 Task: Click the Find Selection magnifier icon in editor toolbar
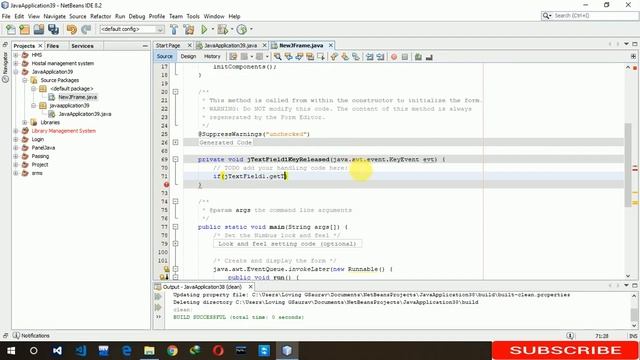point(278,57)
